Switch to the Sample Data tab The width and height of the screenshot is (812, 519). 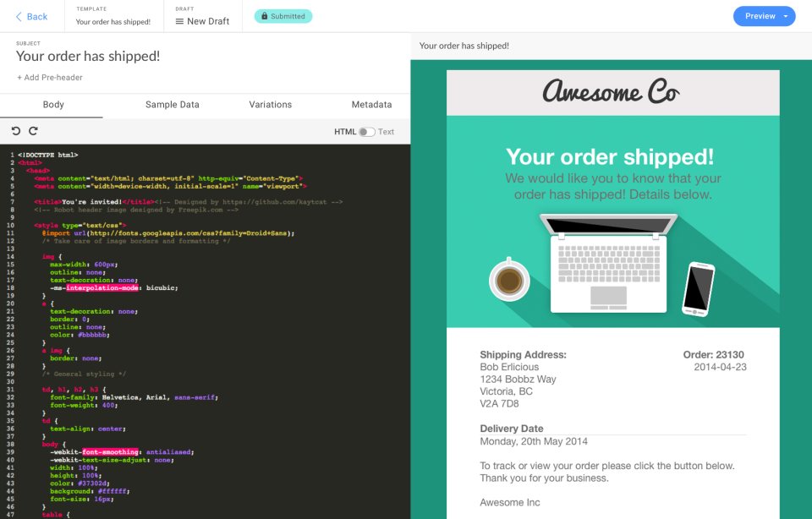pyautogui.click(x=171, y=105)
